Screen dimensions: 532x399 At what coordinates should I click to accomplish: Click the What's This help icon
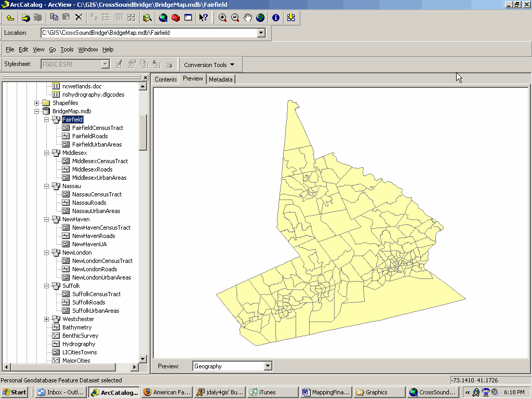(x=203, y=18)
